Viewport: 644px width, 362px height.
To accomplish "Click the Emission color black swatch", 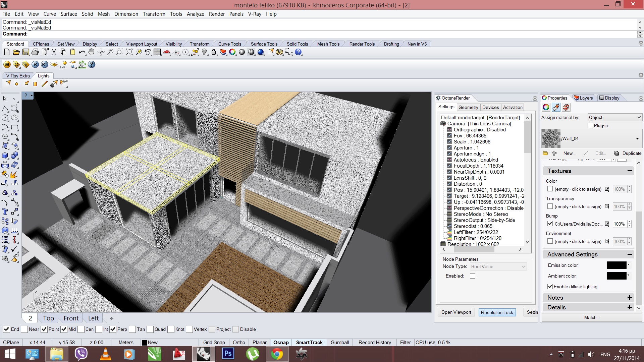I will (616, 265).
